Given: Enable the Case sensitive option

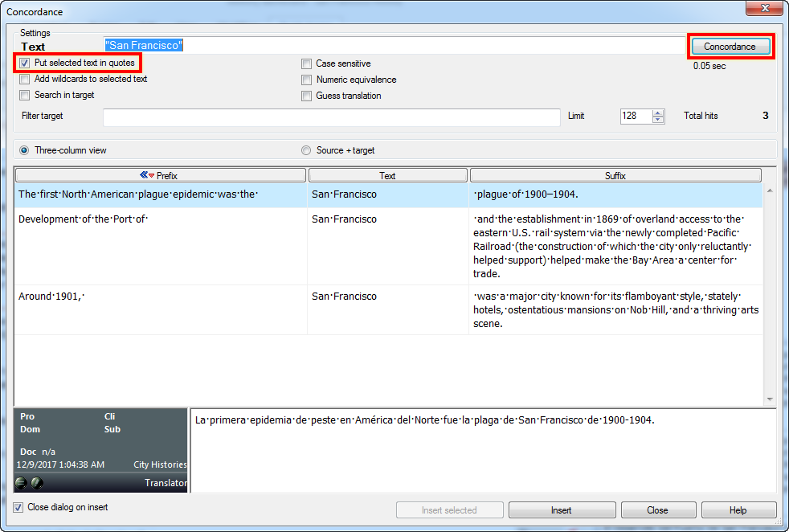Looking at the screenshot, I should point(306,63).
